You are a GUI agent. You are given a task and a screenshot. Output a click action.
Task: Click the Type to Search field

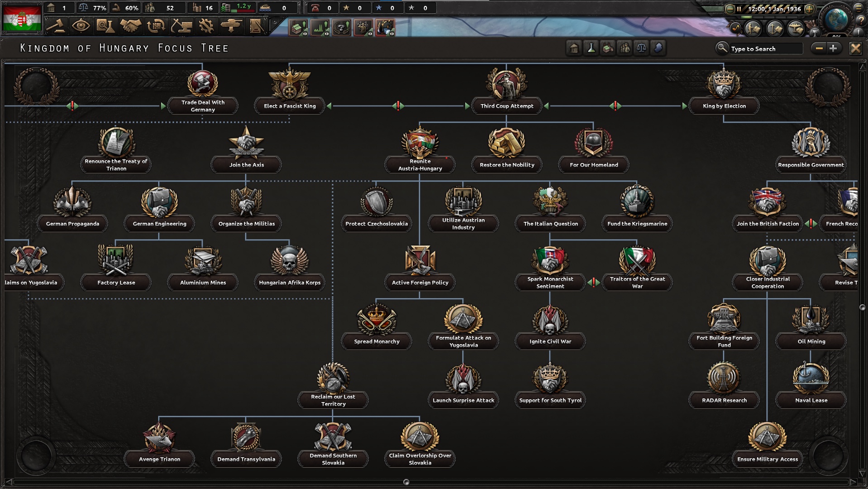point(766,48)
